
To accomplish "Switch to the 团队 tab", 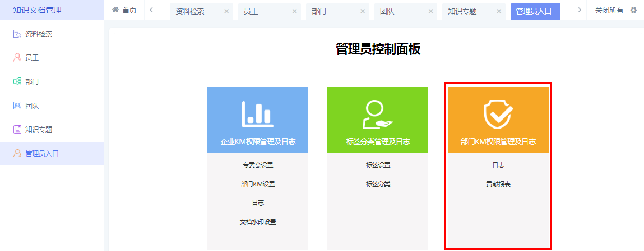I will 387,11.
